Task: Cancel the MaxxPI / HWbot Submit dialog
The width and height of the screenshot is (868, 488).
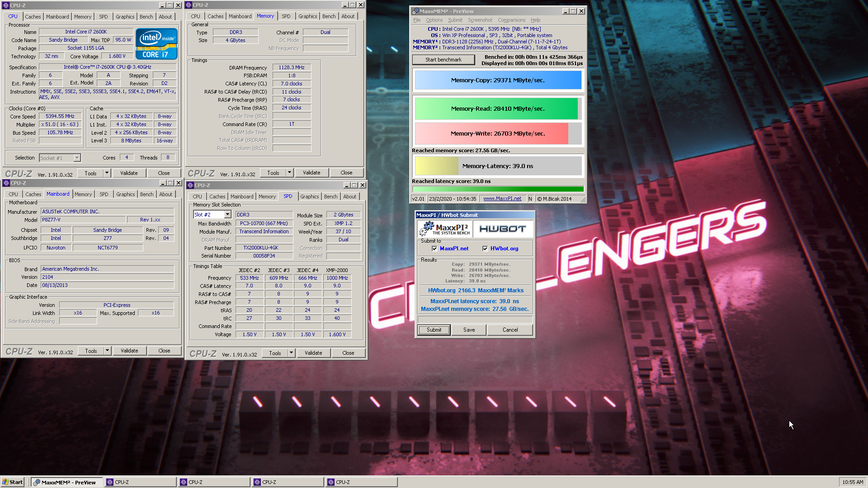Action: click(x=510, y=330)
